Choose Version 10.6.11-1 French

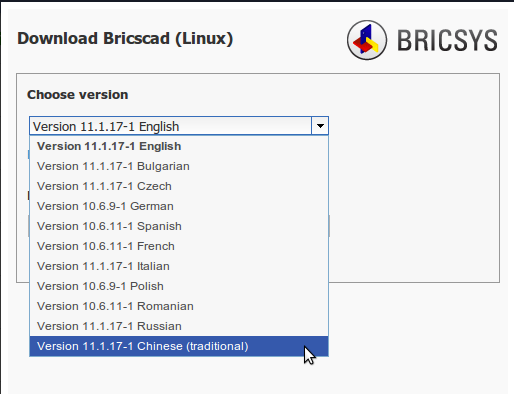(x=179, y=246)
